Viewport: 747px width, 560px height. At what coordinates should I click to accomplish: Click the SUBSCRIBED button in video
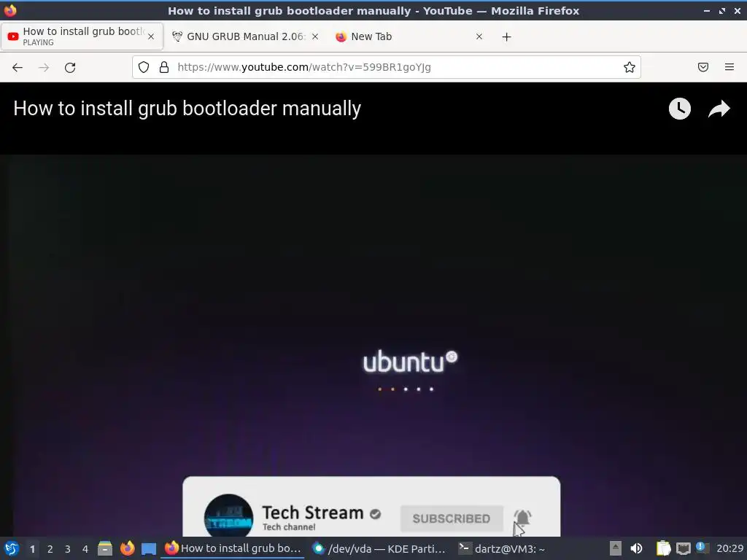452,518
